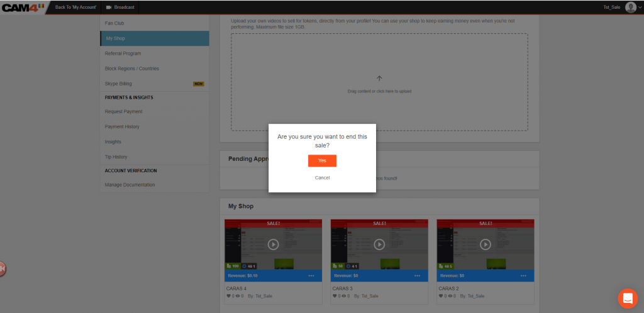Play the CARAS 4 video
This screenshot has width=644, height=313.
tap(273, 244)
